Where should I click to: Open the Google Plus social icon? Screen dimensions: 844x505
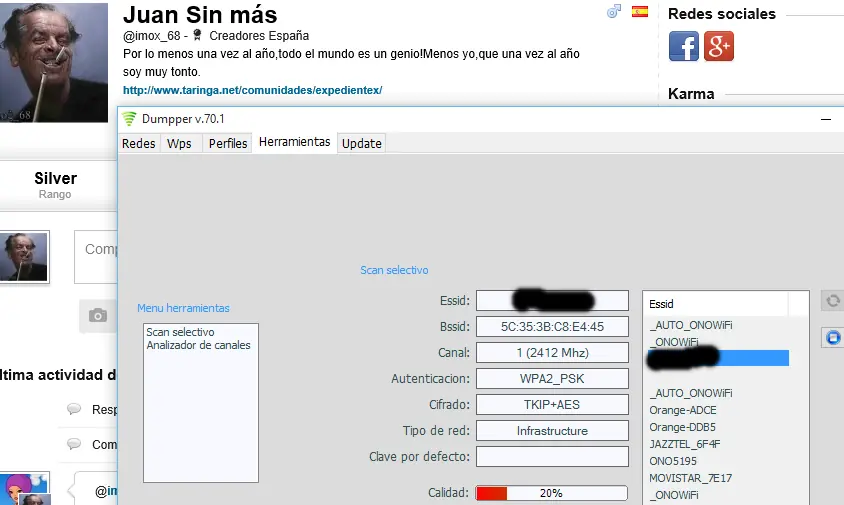tap(719, 46)
